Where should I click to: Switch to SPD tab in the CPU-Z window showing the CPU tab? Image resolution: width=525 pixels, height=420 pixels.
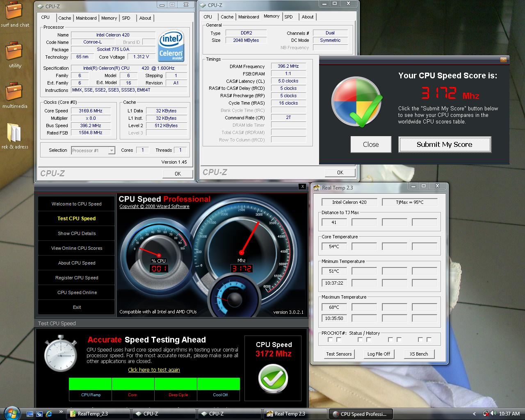[126, 18]
